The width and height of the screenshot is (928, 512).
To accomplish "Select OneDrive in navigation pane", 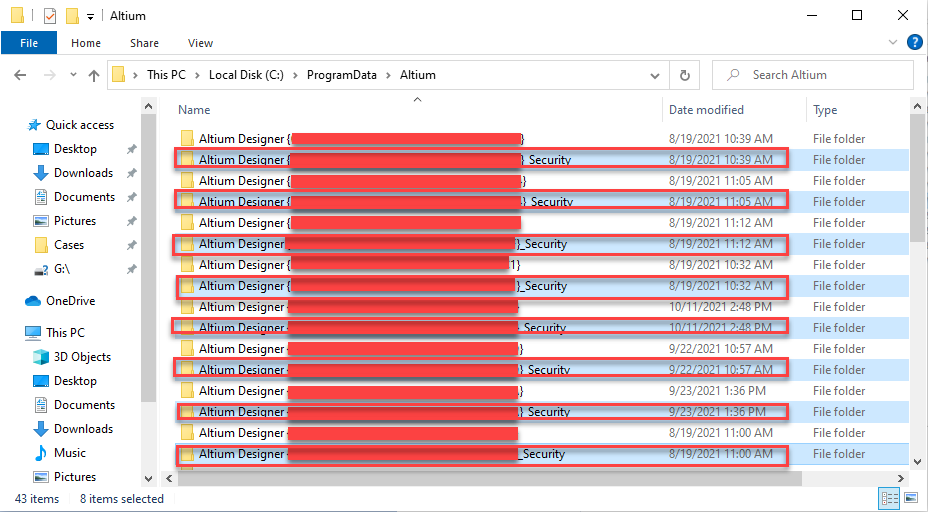I will point(70,301).
